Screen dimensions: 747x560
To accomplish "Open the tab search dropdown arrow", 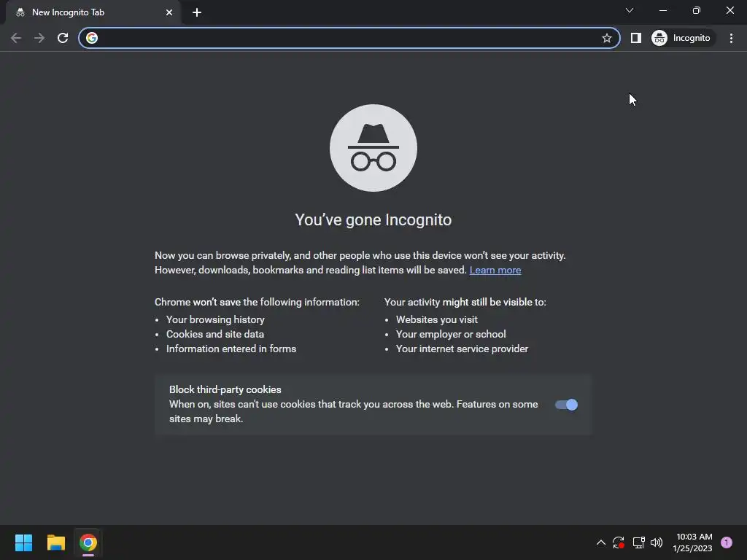I will tap(630, 10).
